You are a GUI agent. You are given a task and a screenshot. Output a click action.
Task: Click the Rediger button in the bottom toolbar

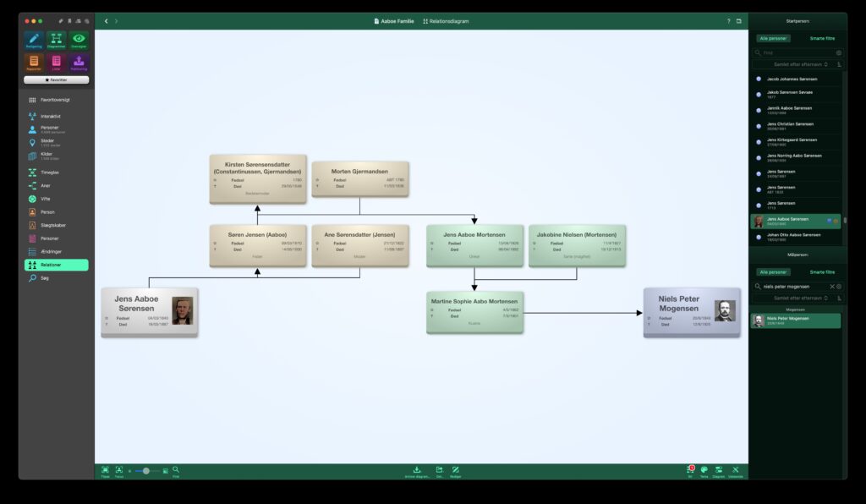click(457, 470)
